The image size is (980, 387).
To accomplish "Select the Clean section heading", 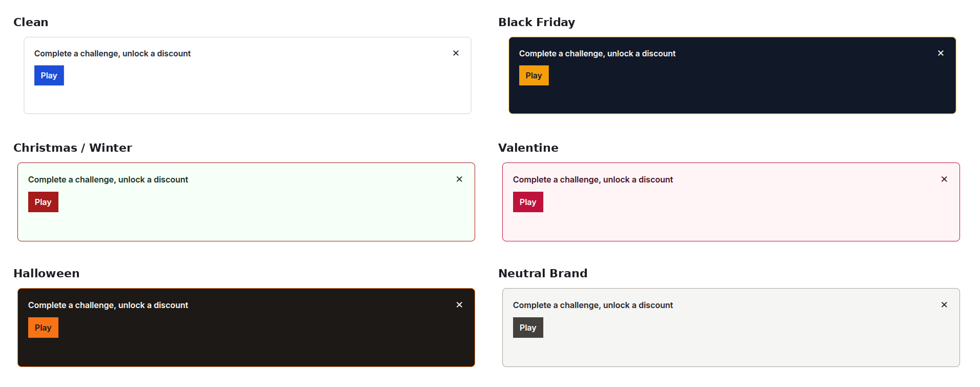I will point(31,22).
